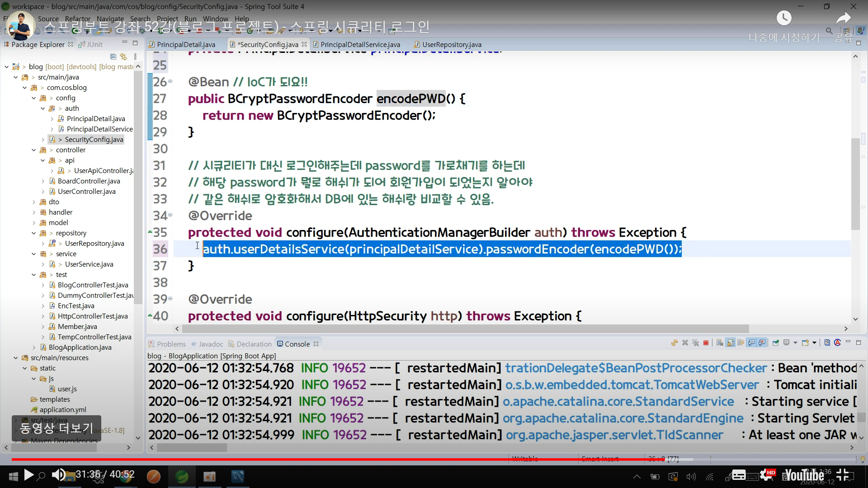Click the 동영상 더보기 button
This screenshot has height=488, width=868.
[57, 428]
